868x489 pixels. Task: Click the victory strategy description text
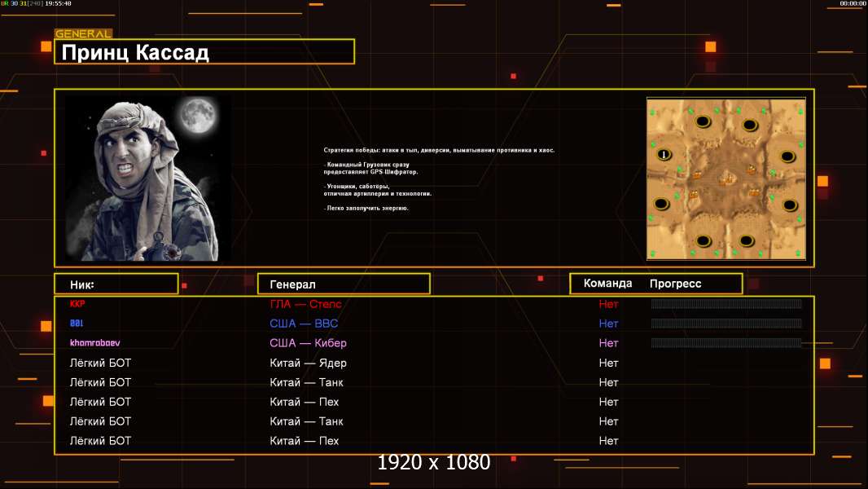click(438, 150)
